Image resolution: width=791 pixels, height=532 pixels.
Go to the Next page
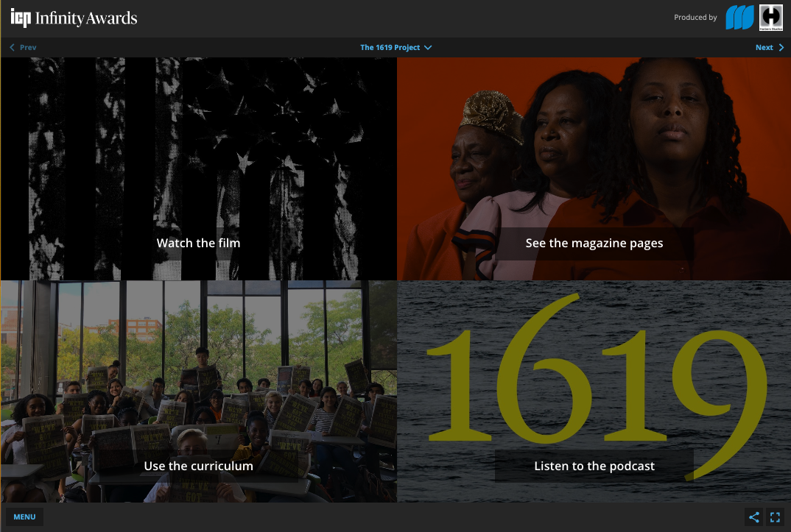tap(770, 47)
